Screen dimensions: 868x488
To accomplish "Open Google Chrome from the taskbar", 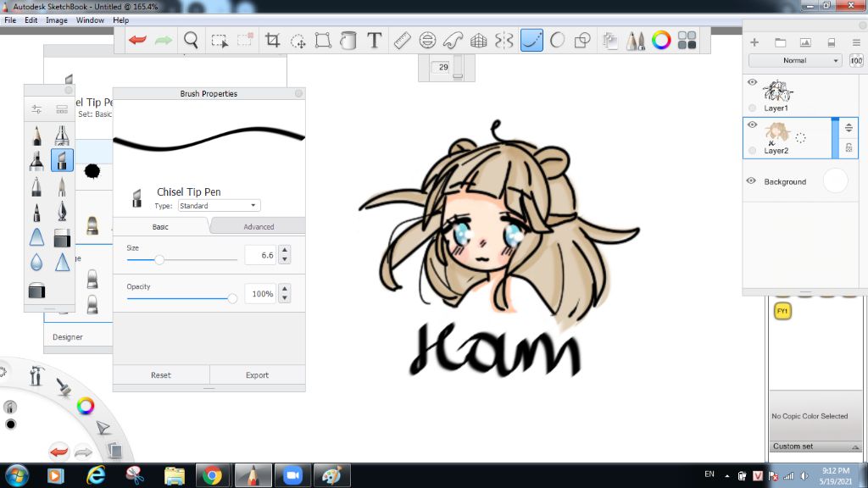I will (211, 476).
